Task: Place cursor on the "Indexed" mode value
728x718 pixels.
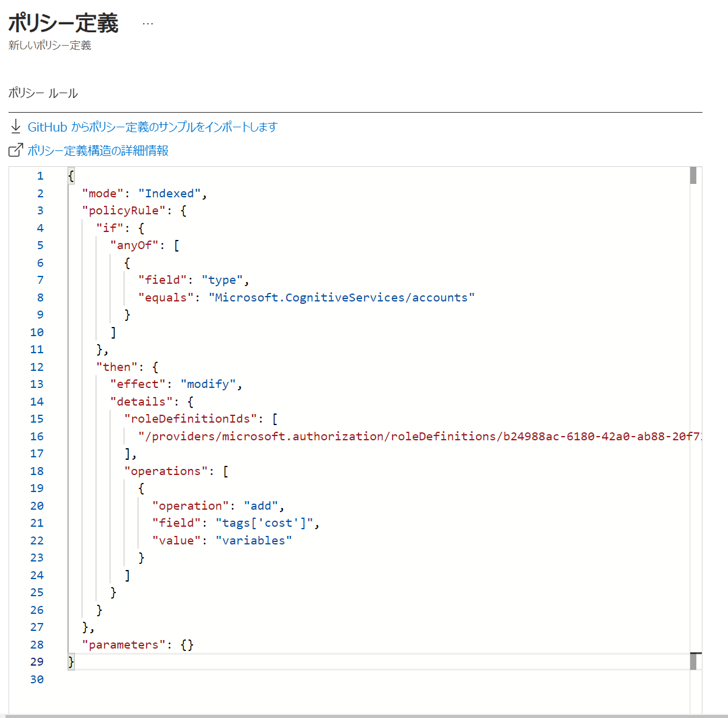Action: (x=169, y=193)
